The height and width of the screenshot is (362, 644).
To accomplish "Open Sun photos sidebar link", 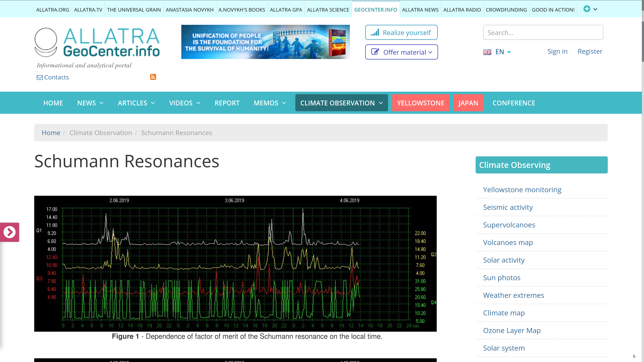I will pyautogui.click(x=502, y=278).
